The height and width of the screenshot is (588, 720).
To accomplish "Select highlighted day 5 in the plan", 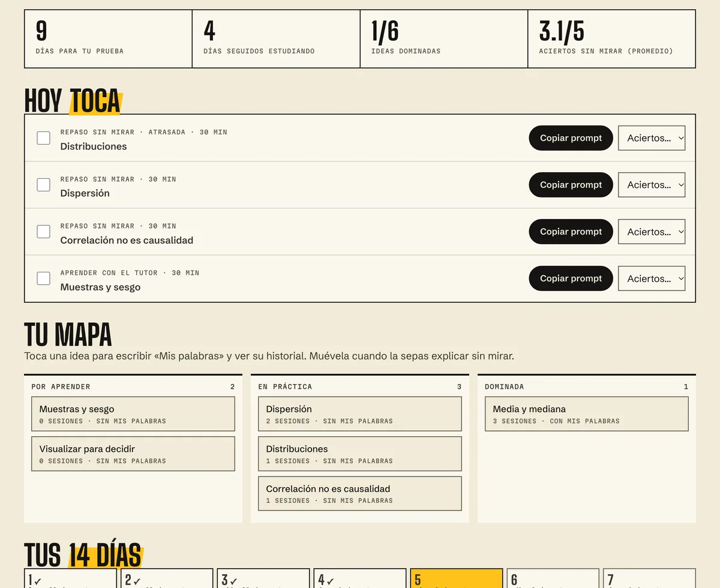I will coord(457,578).
